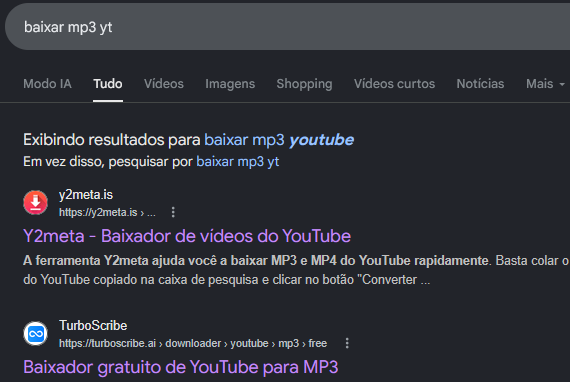Click the https://y2meta.is URL breadcrumb

tap(107, 212)
